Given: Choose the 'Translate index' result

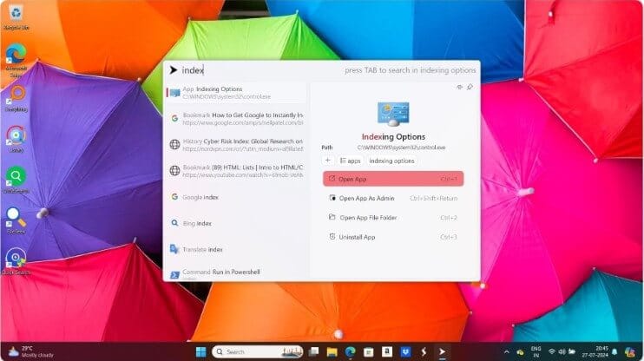Looking at the screenshot, I should [x=236, y=249].
